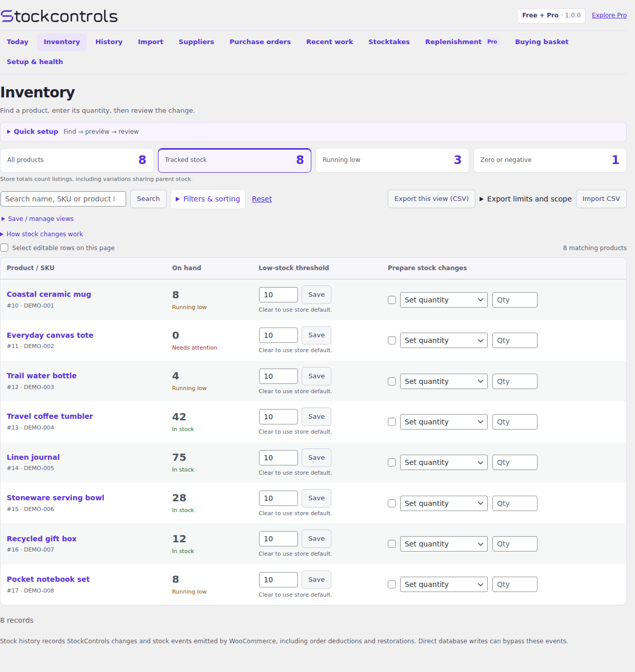Viewport: 635px width, 672px height.
Task: Open Coastal ceramic mug product link
Action: click(49, 294)
